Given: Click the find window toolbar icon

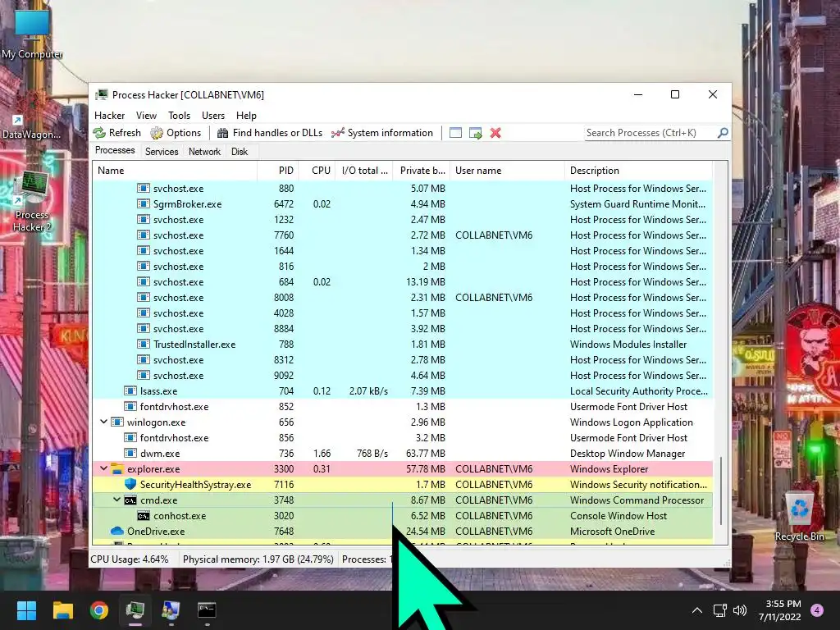Looking at the screenshot, I should coord(455,133).
